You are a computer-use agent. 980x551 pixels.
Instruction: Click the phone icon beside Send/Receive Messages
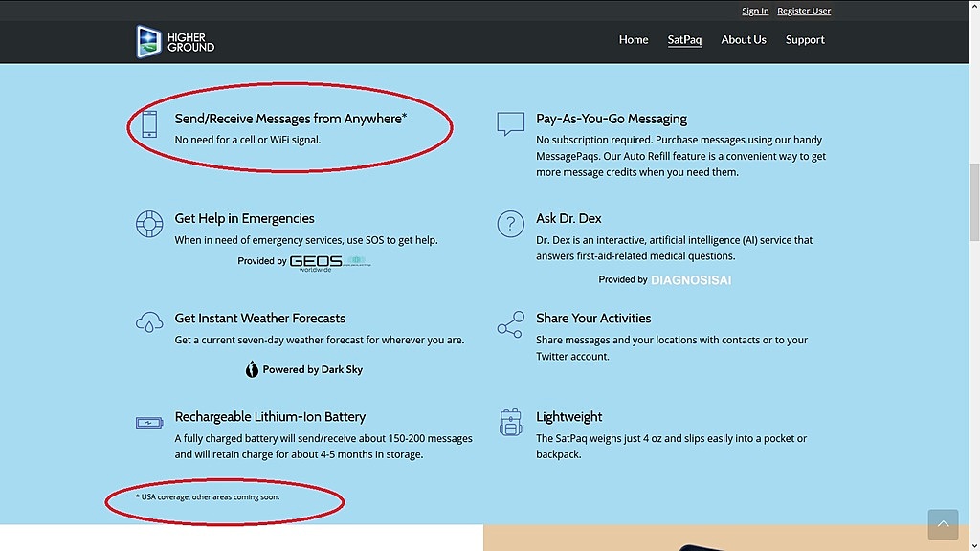click(149, 123)
